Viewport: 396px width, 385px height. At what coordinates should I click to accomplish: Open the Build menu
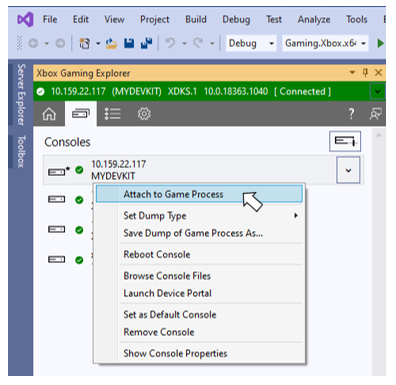pos(196,19)
